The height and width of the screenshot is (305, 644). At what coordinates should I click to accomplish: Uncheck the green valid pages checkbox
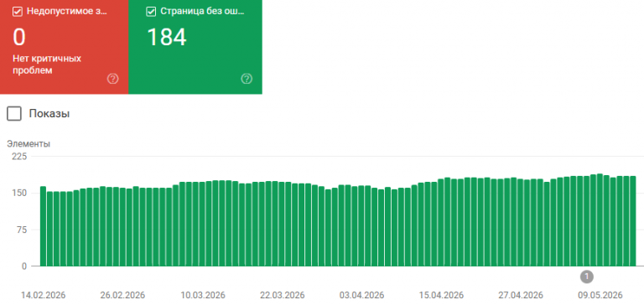[x=151, y=12]
